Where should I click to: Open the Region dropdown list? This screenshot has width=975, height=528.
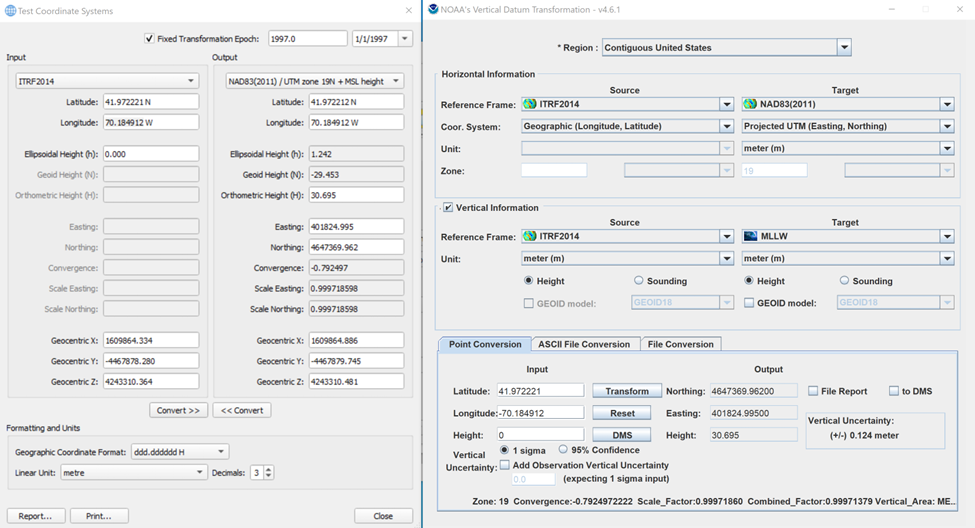point(844,47)
